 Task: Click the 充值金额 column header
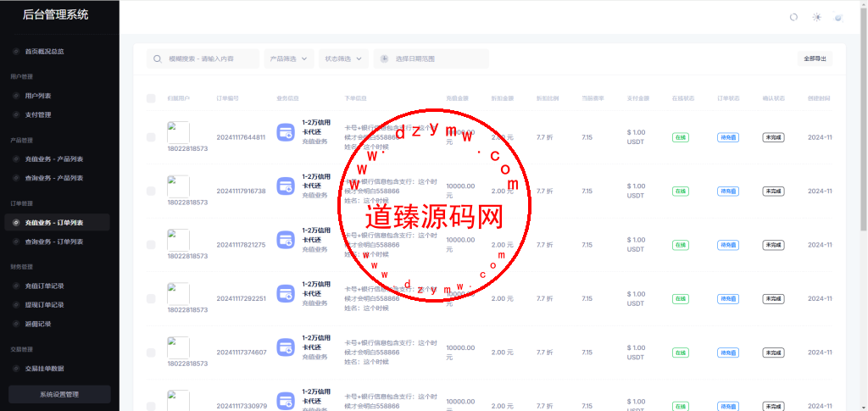457,98
